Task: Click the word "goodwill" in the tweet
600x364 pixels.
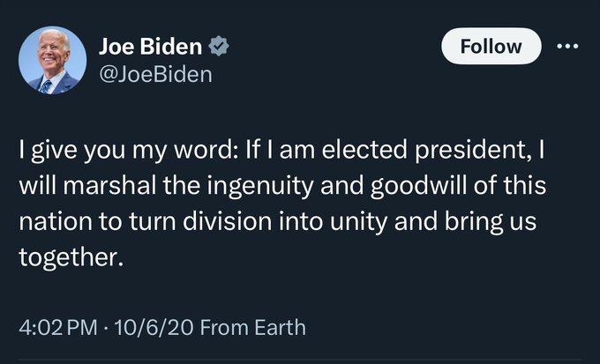Action: (419, 187)
